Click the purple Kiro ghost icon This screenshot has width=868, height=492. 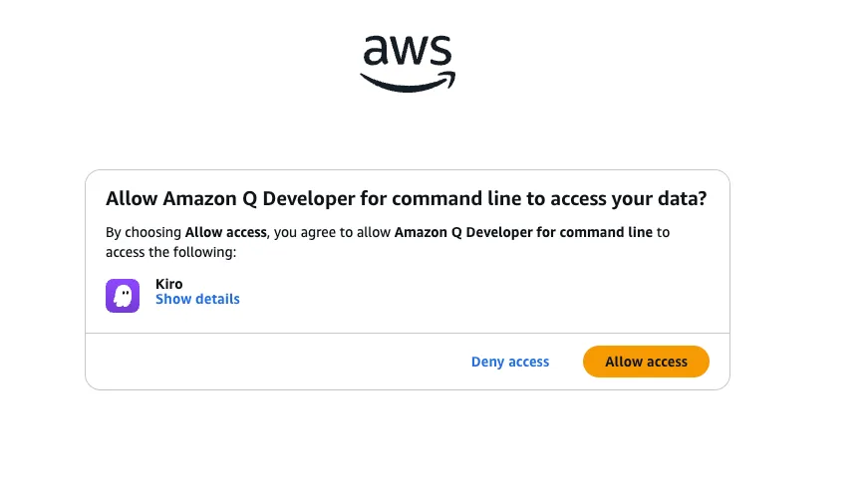pyautogui.click(x=123, y=296)
